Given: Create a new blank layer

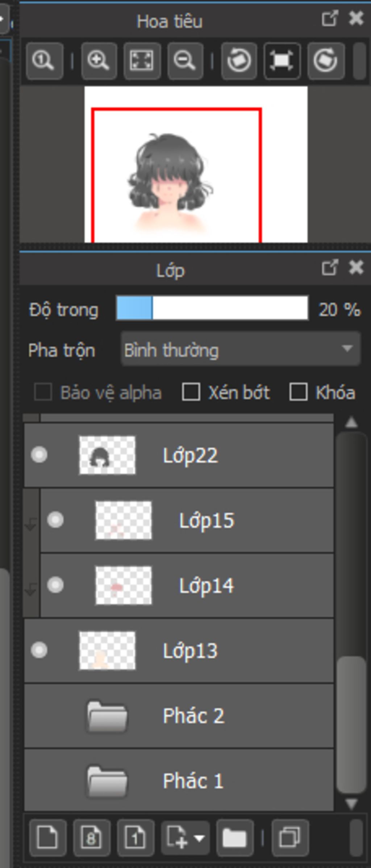Looking at the screenshot, I should click(x=48, y=837).
